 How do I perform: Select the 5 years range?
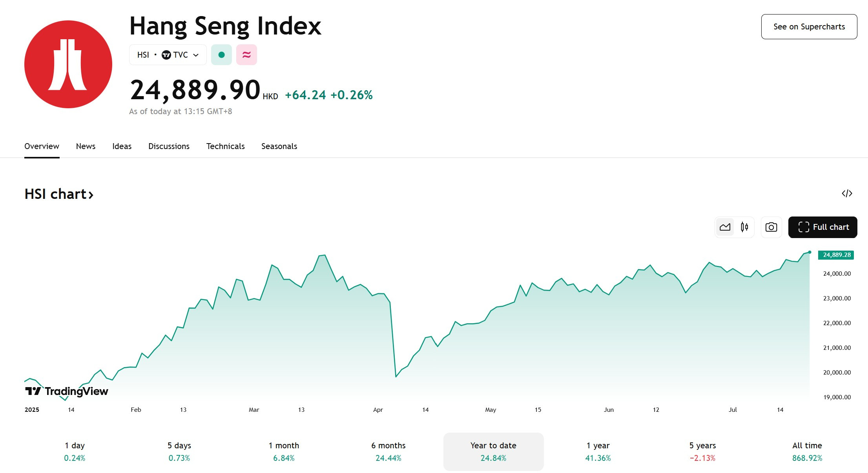tap(702, 451)
